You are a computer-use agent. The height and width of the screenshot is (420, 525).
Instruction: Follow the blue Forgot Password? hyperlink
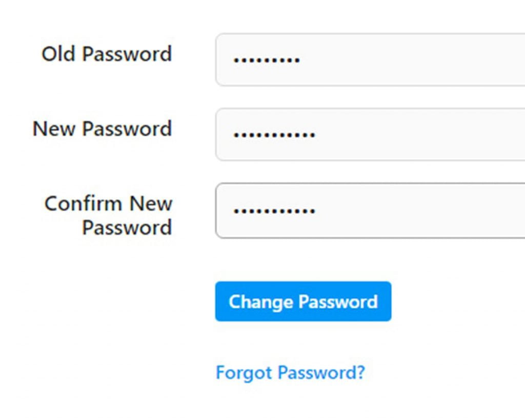(290, 372)
